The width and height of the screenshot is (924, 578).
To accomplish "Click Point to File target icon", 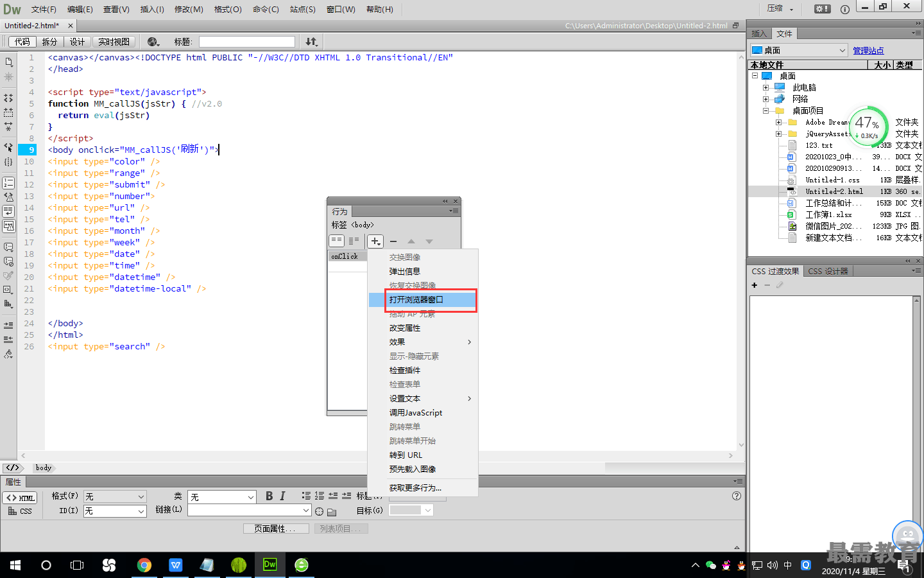I will click(319, 511).
